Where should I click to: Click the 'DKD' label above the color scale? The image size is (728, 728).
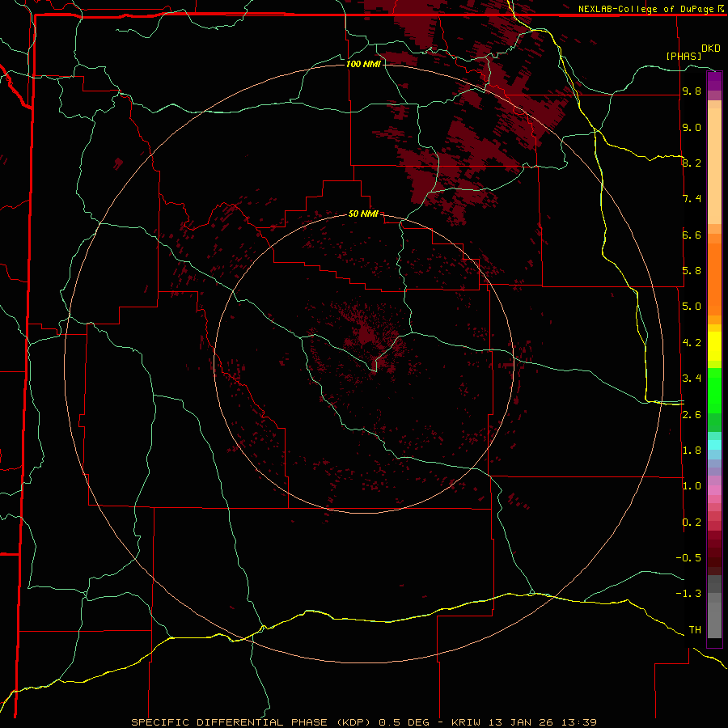click(710, 49)
